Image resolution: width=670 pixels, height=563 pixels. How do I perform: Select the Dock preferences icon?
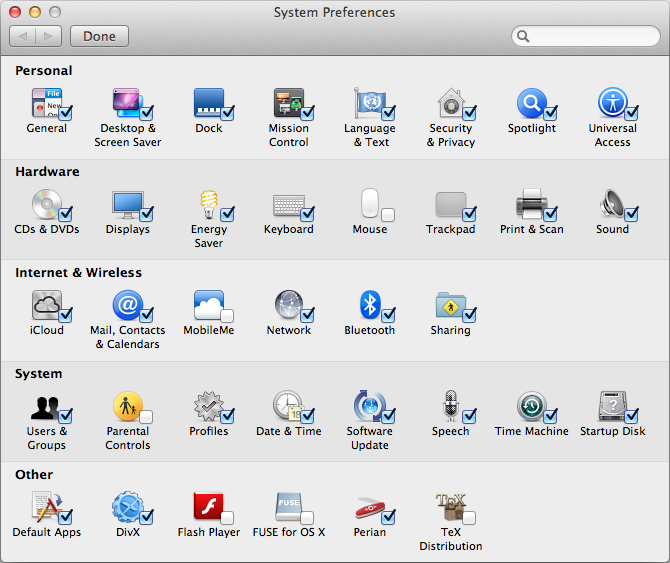point(209,103)
